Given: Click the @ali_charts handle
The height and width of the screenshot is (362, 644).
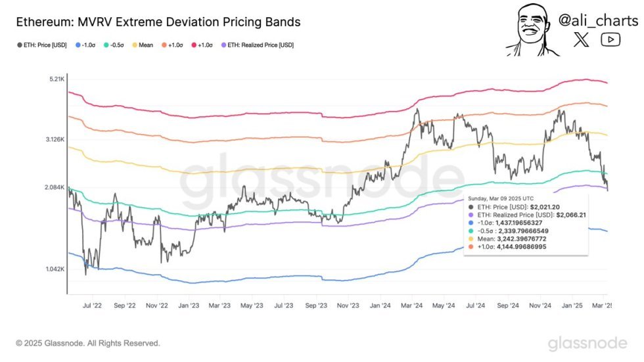Looking at the screenshot, I should click(x=597, y=20).
